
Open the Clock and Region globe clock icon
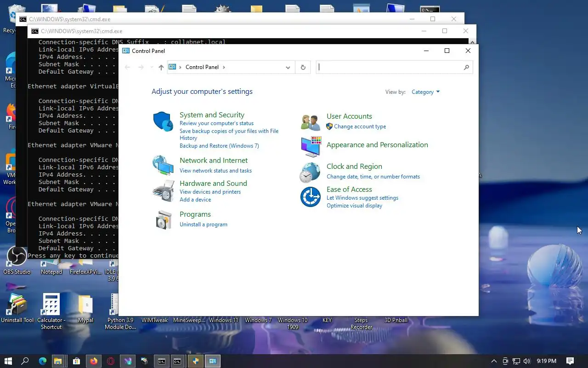point(310,172)
